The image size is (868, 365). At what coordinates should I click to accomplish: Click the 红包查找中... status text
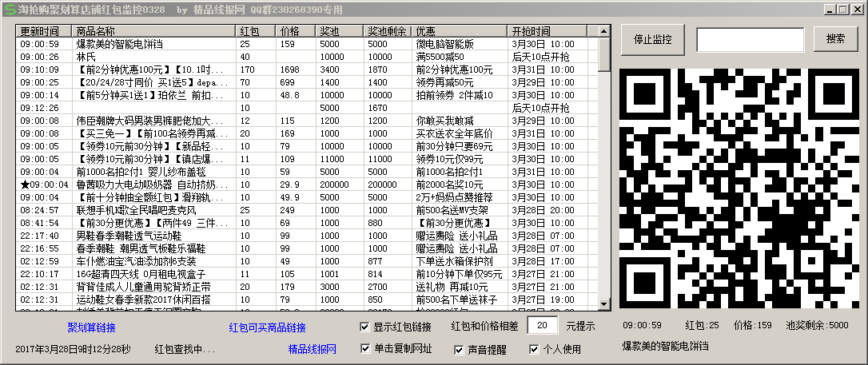tap(185, 350)
